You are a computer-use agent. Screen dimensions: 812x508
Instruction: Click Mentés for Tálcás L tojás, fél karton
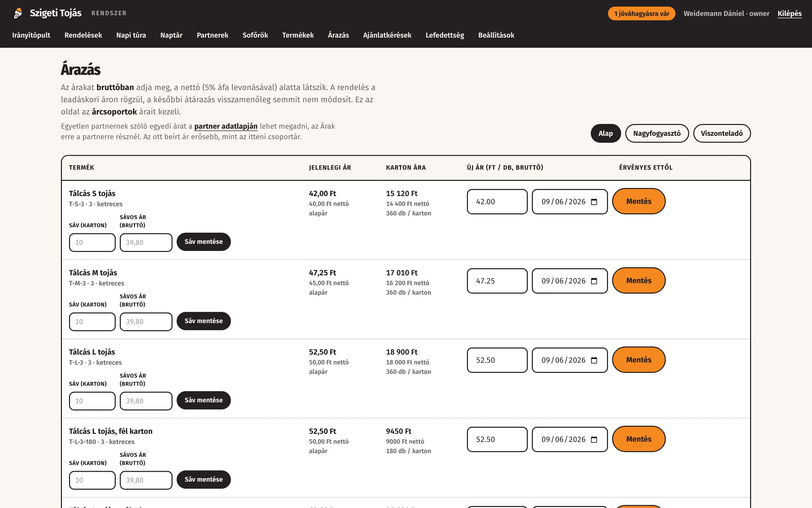pyautogui.click(x=639, y=439)
